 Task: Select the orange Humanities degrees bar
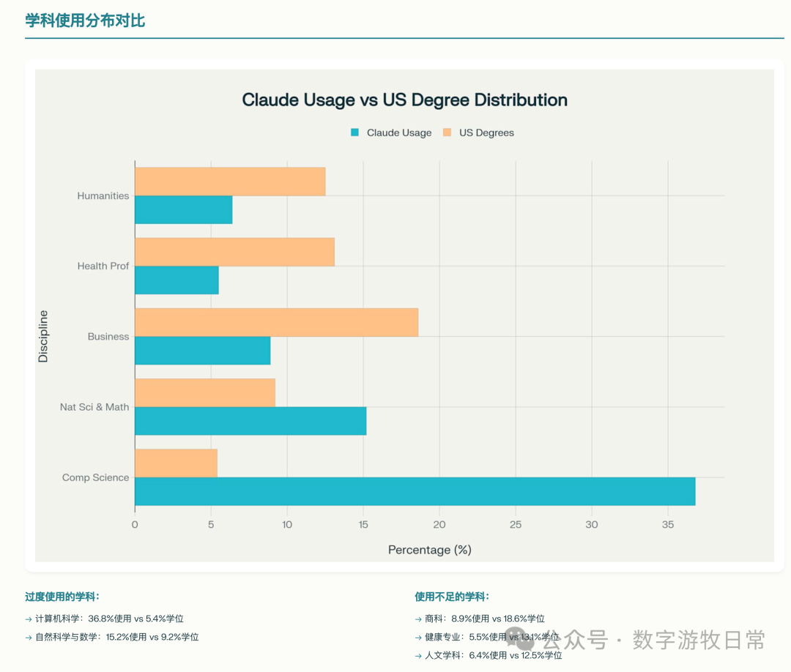(x=230, y=182)
